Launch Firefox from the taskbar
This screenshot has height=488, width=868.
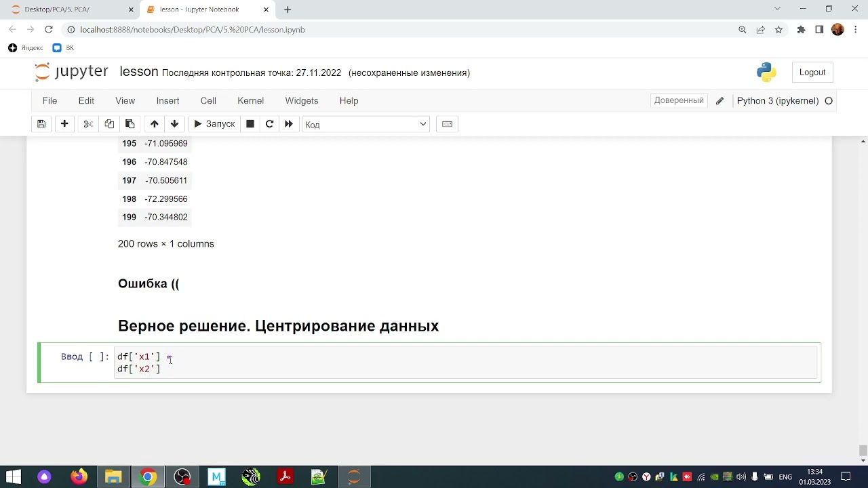point(79,477)
